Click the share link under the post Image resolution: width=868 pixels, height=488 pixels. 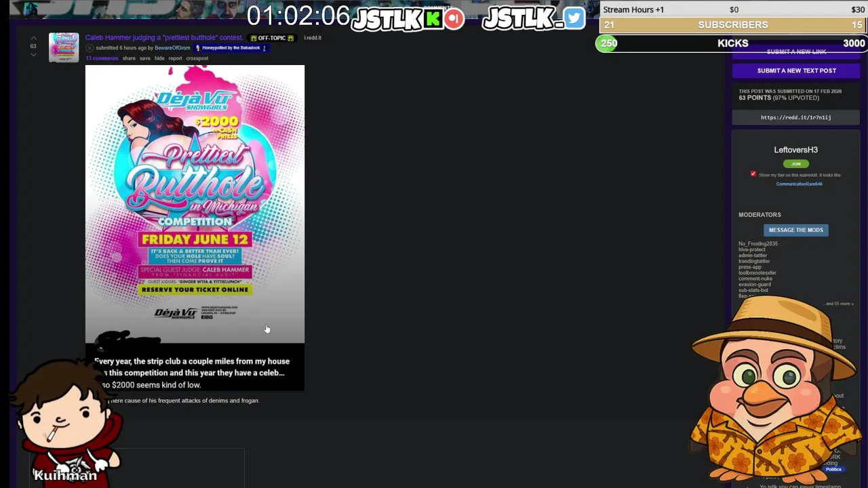tap(129, 58)
